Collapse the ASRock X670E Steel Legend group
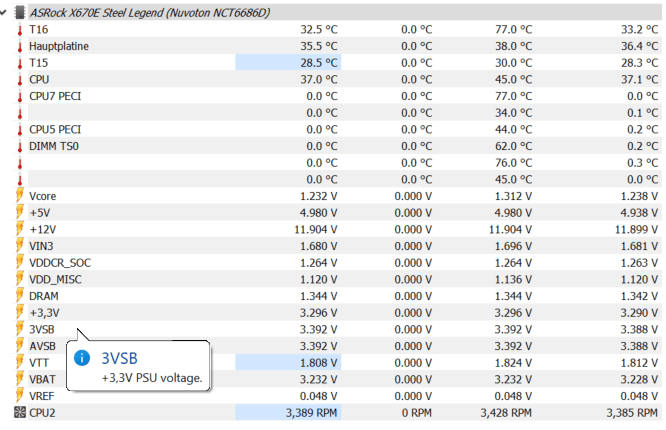The width and height of the screenshot is (666, 430). click(x=3, y=13)
